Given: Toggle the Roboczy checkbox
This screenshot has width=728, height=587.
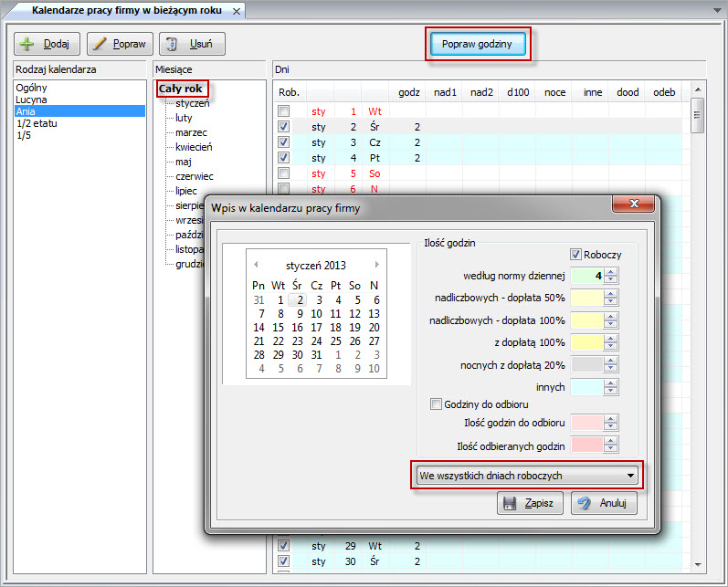Looking at the screenshot, I should [575, 255].
